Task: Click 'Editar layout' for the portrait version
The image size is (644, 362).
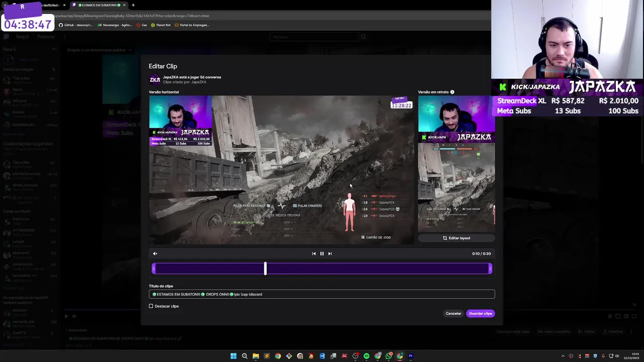Action: 456,238
